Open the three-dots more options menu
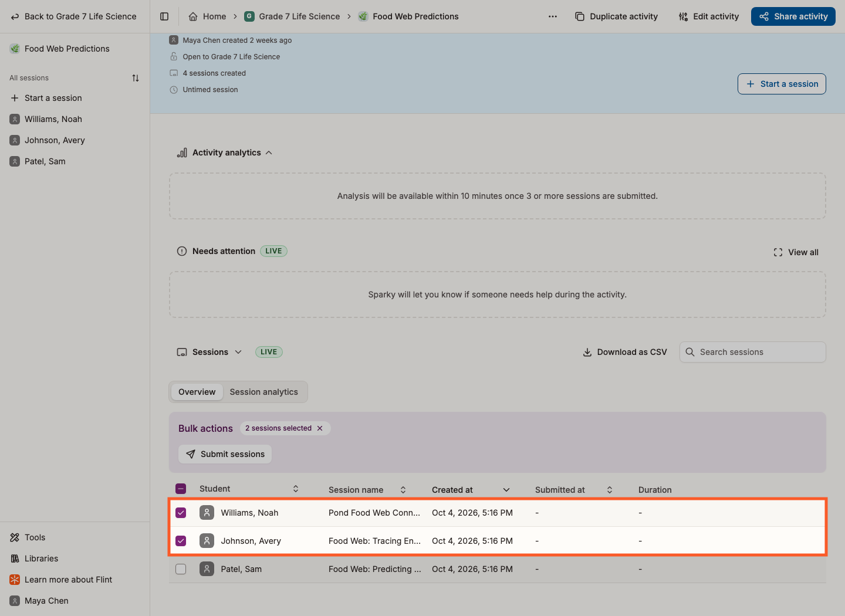 (553, 16)
